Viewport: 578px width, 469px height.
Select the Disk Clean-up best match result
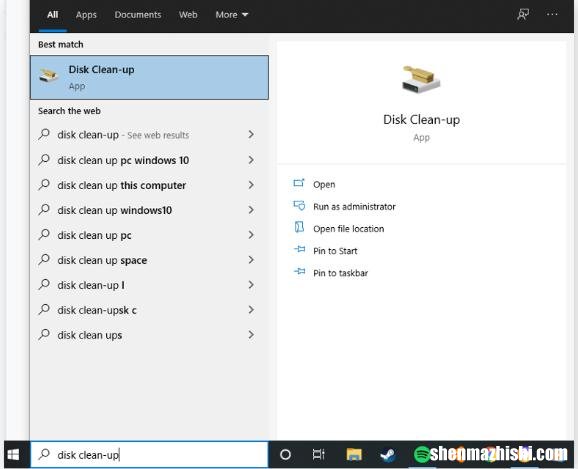(x=149, y=77)
